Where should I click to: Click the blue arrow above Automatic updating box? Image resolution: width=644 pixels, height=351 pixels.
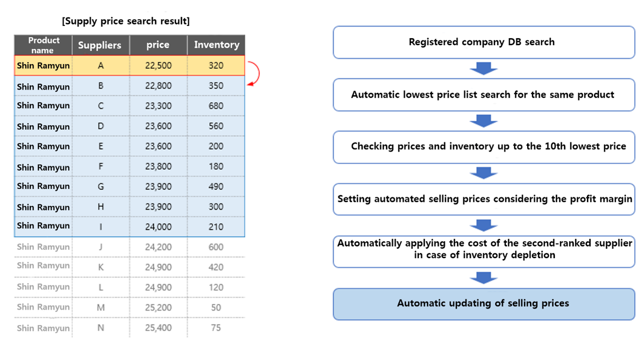[484, 277]
